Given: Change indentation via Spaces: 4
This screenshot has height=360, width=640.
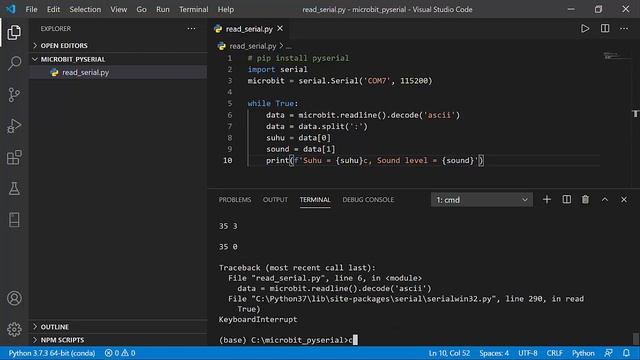Looking at the screenshot, I should point(494,353).
